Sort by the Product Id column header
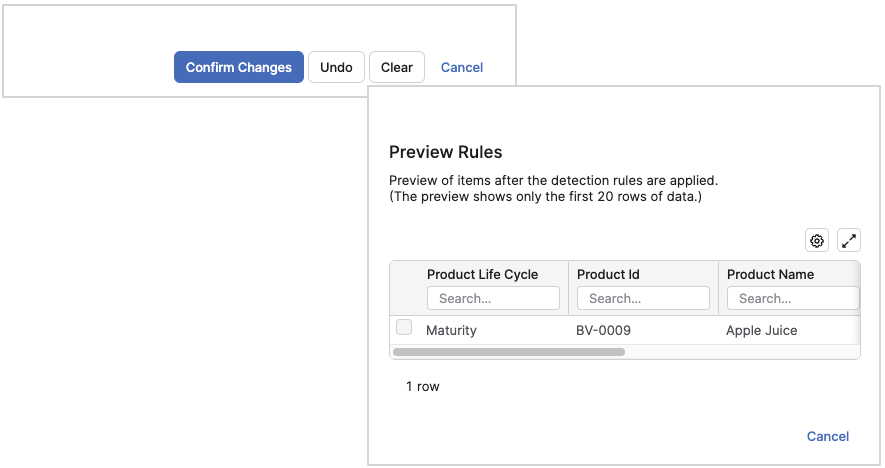 [608, 274]
